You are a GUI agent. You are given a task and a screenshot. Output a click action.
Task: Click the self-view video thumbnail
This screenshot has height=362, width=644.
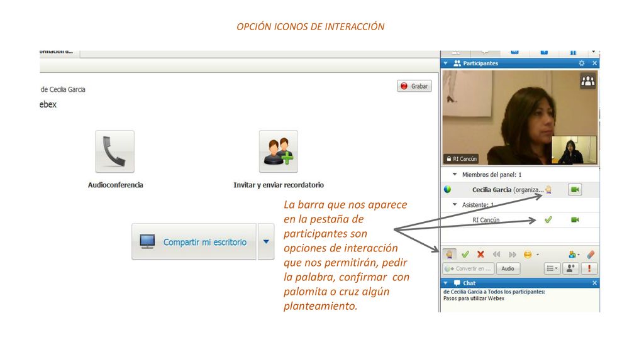point(574,150)
